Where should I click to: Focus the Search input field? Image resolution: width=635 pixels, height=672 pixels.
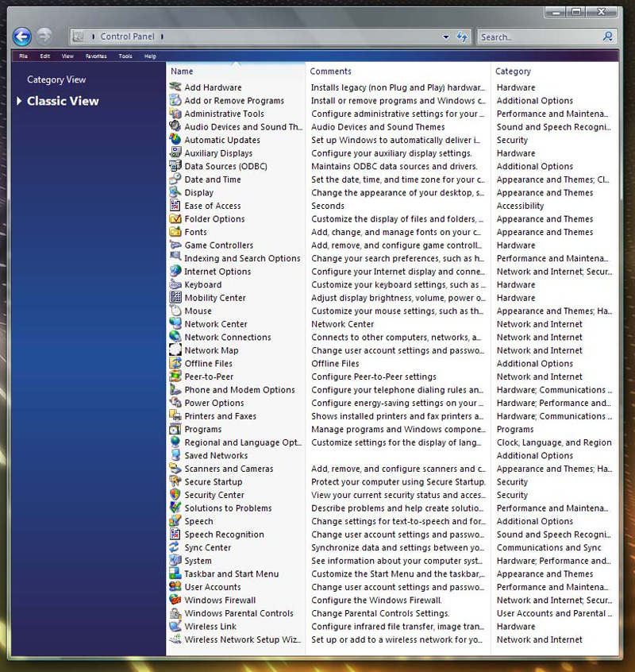540,37
